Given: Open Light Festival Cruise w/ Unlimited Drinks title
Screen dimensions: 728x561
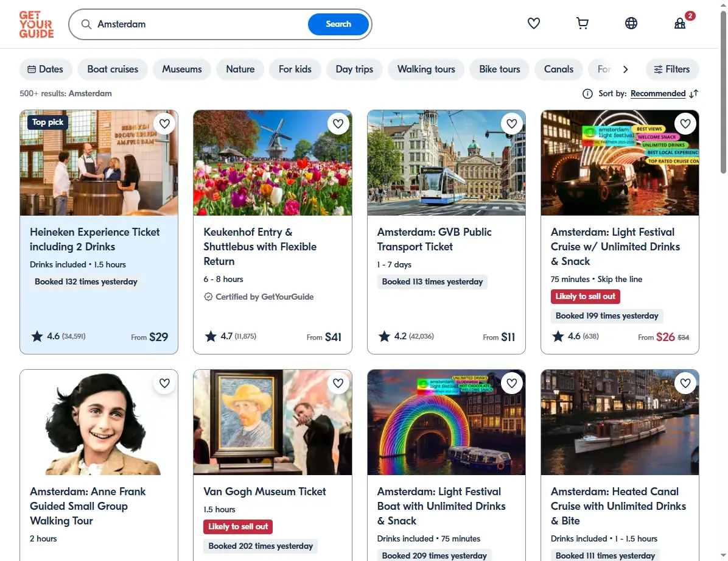Looking at the screenshot, I should (615, 247).
